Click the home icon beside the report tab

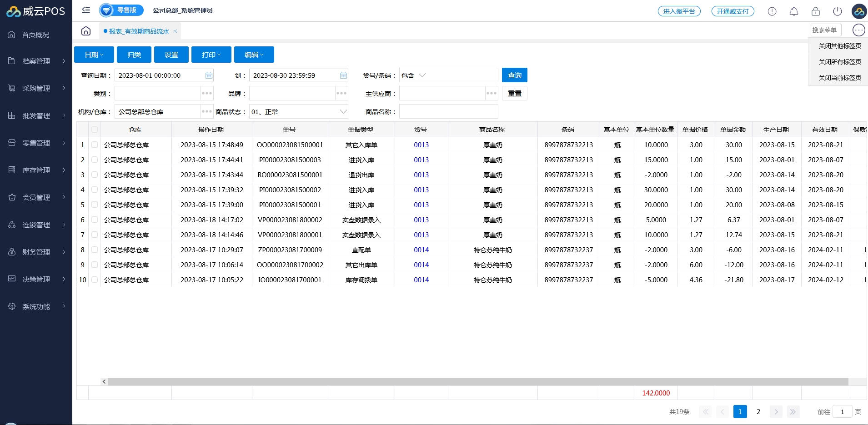coord(86,31)
